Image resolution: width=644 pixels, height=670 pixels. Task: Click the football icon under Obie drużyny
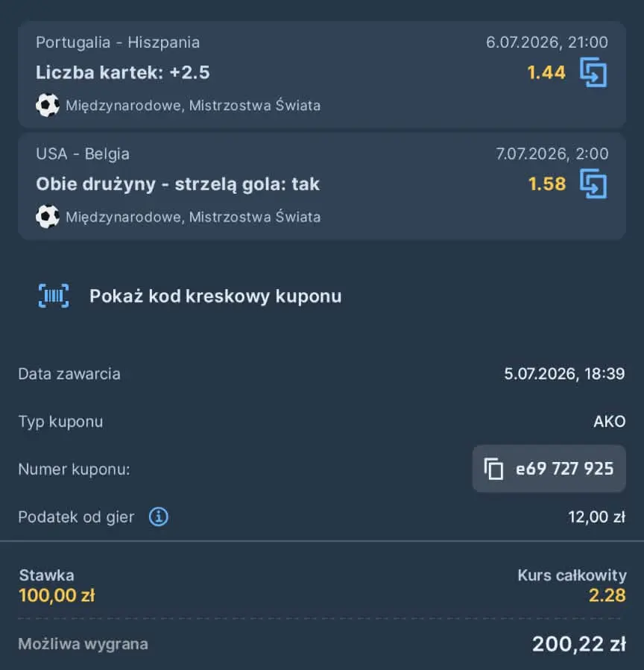48,217
